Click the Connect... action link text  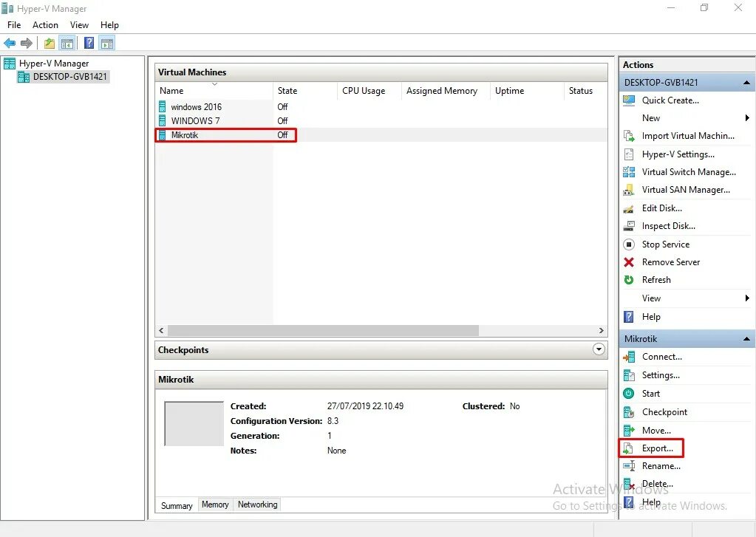661,357
